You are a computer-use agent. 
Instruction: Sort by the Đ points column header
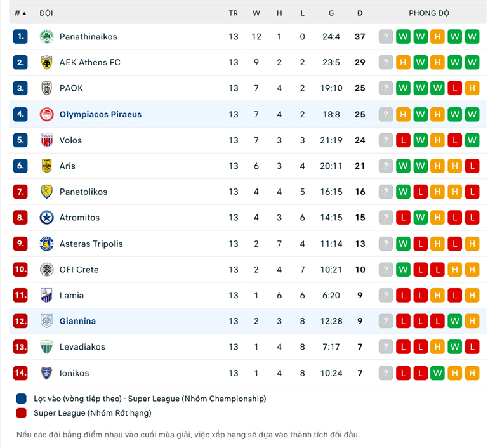click(x=360, y=13)
